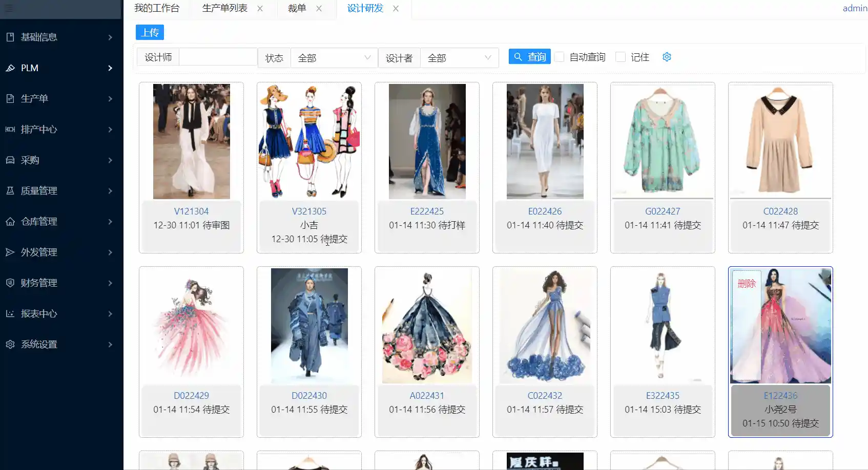Click status text 12-30 11:01 待审图
868x470 pixels.
click(191, 225)
